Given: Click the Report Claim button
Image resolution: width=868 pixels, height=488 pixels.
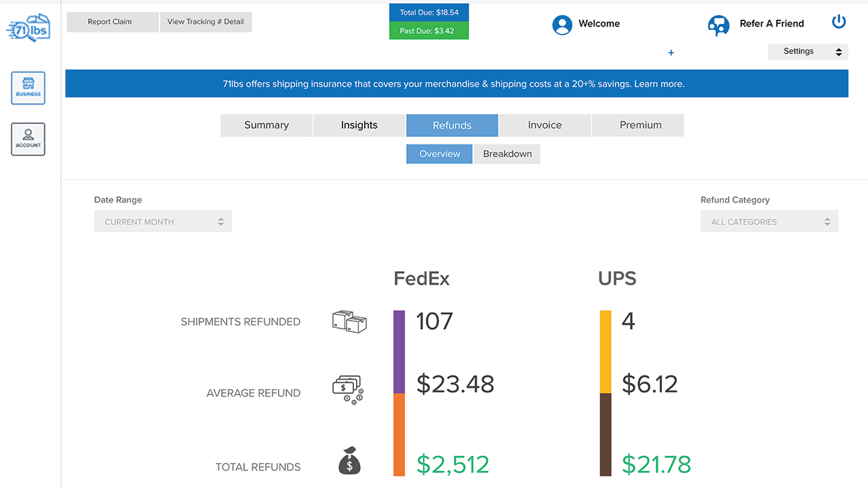Looking at the screenshot, I should (113, 22).
